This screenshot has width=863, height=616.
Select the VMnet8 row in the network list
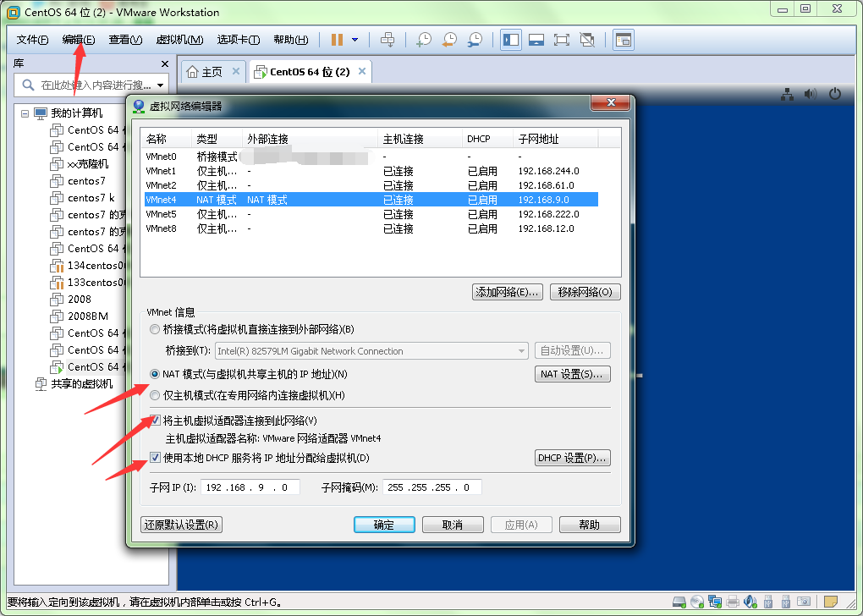click(371, 228)
